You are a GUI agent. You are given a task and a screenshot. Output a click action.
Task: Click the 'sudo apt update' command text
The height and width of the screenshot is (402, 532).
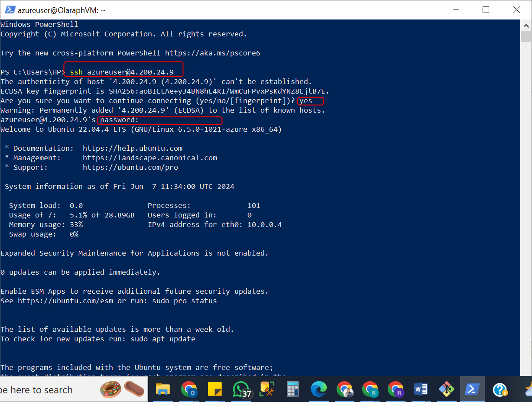point(163,339)
